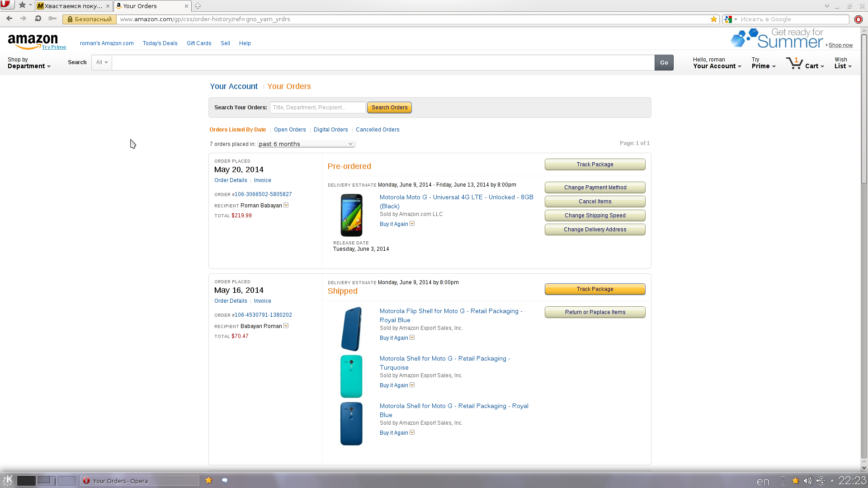This screenshot has width=868, height=488.
Task: Open the past 6 months dropdown
Action: 306,144
